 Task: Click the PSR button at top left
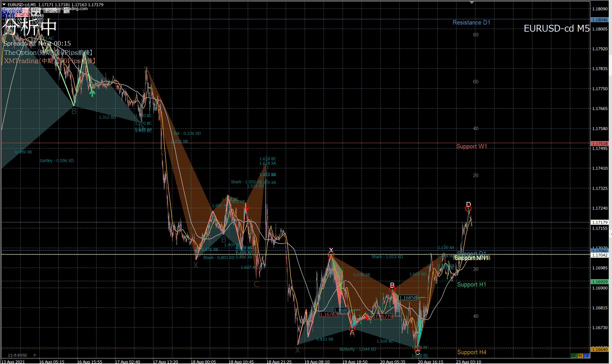pyautogui.click(x=52, y=11)
